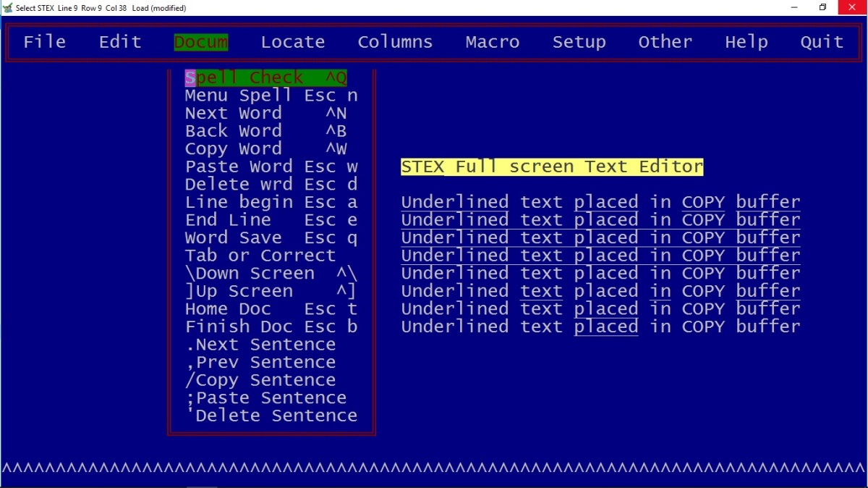Open the Columns menu
The height and width of the screenshot is (488, 868).
click(x=395, y=42)
